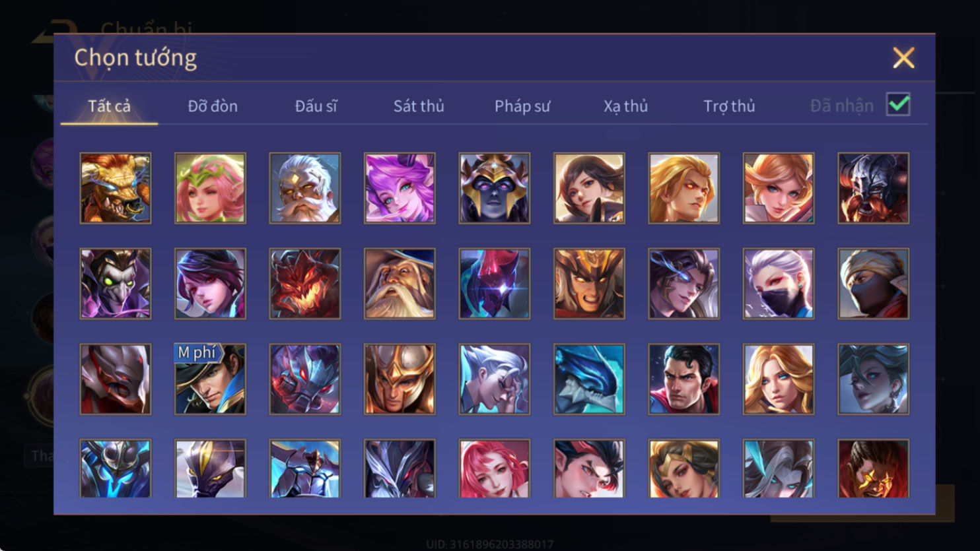Pick the hero tagged M phí
This screenshot has width=980, height=551.
tap(210, 379)
